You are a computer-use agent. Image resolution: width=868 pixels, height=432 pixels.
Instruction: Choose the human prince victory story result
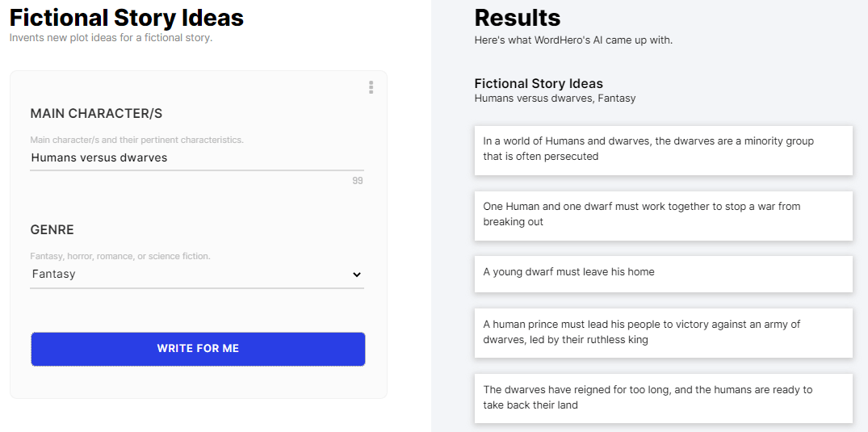pos(663,332)
